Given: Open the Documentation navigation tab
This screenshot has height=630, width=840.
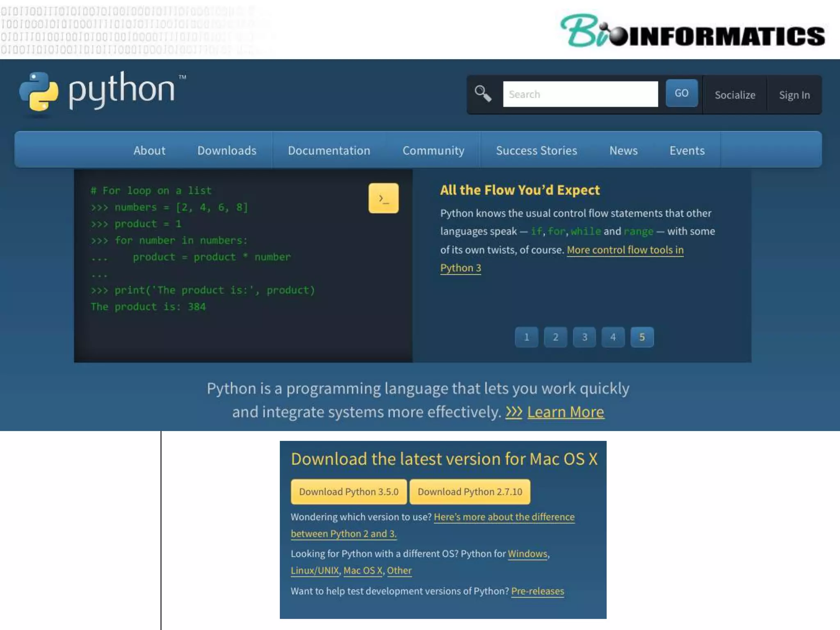Looking at the screenshot, I should (329, 150).
